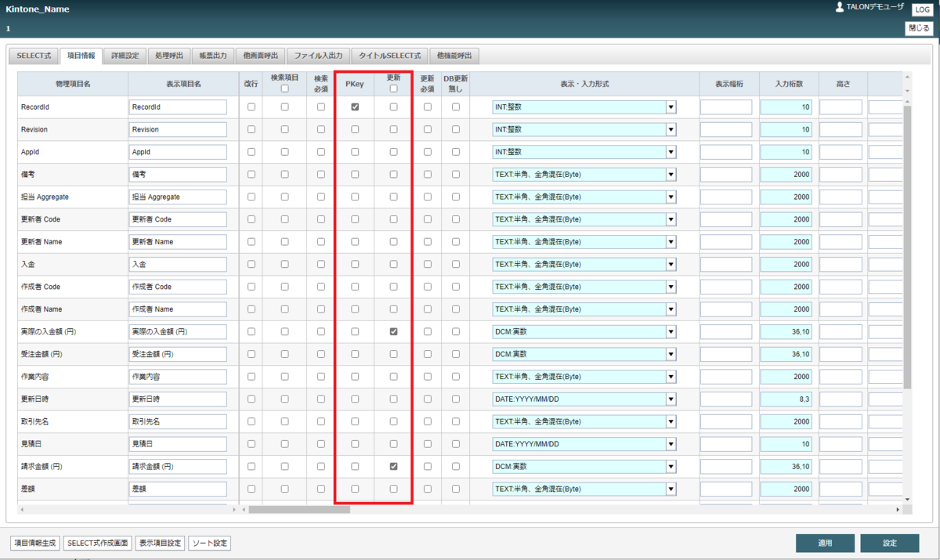The height and width of the screenshot is (560, 940).
Task: Click the 閉じる button
Action: (919, 28)
